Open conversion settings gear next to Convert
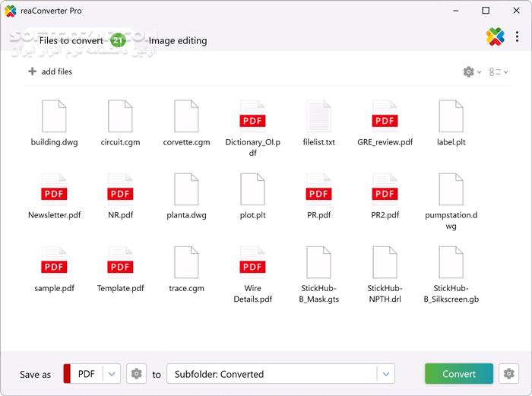This screenshot has height=396, width=532. [509, 374]
